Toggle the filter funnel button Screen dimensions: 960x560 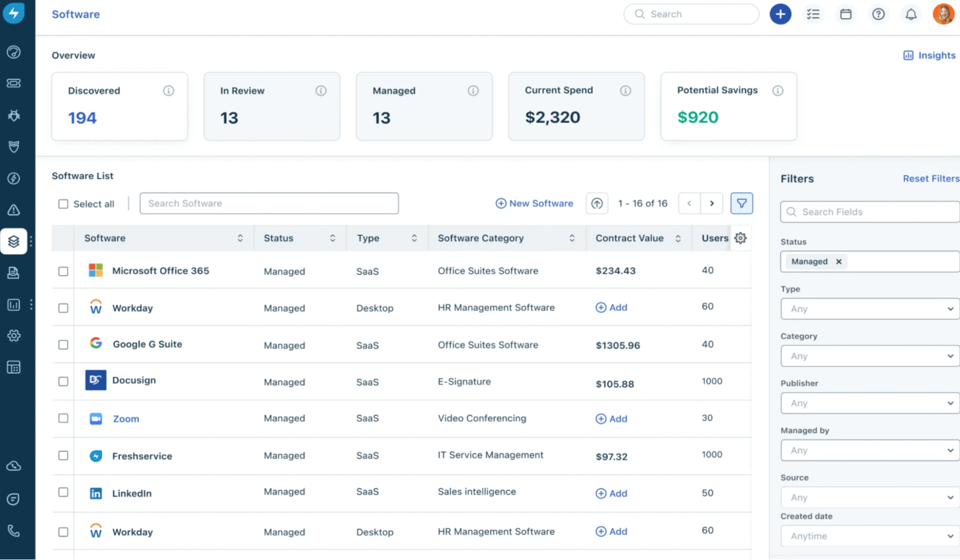tap(741, 203)
